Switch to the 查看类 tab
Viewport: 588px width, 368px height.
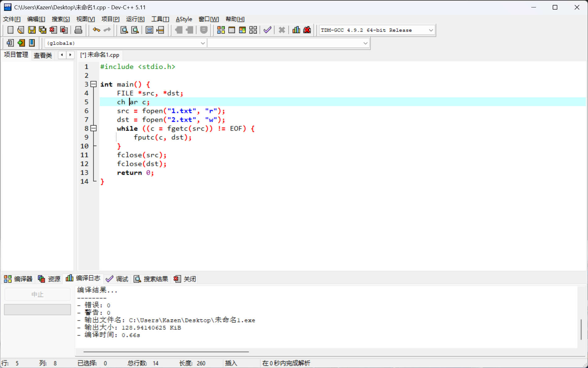43,55
